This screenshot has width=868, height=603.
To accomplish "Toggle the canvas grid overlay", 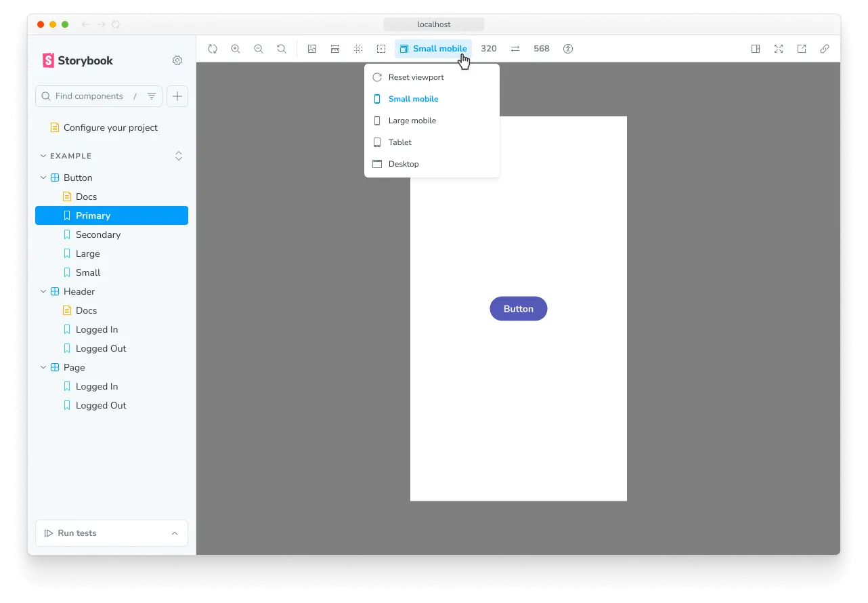I will tap(358, 48).
